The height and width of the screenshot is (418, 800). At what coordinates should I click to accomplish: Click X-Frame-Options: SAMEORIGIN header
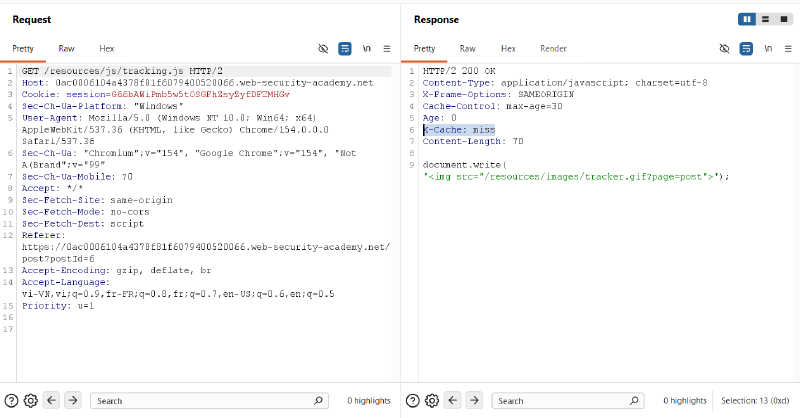point(498,94)
